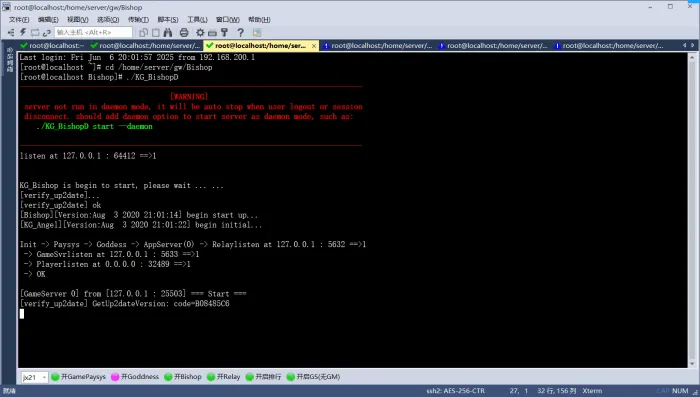Click the red [WARNING] text in terminal
Image resolution: width=700 pixels, height=397 pixels.
coord(189,96)
